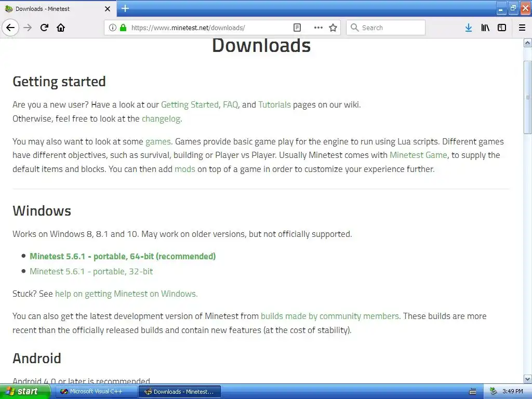Open a new tab with plus button

[125, 8]
